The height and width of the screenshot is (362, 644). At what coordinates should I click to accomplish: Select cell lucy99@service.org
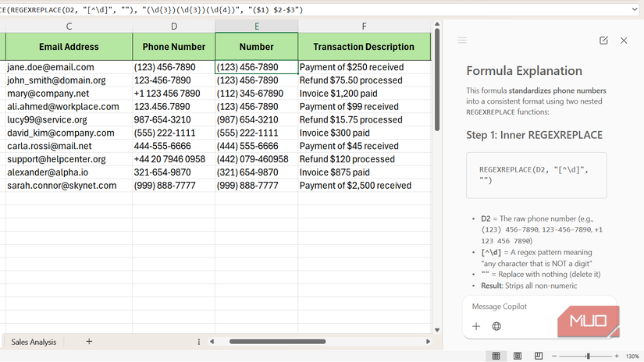coord(69,120)
